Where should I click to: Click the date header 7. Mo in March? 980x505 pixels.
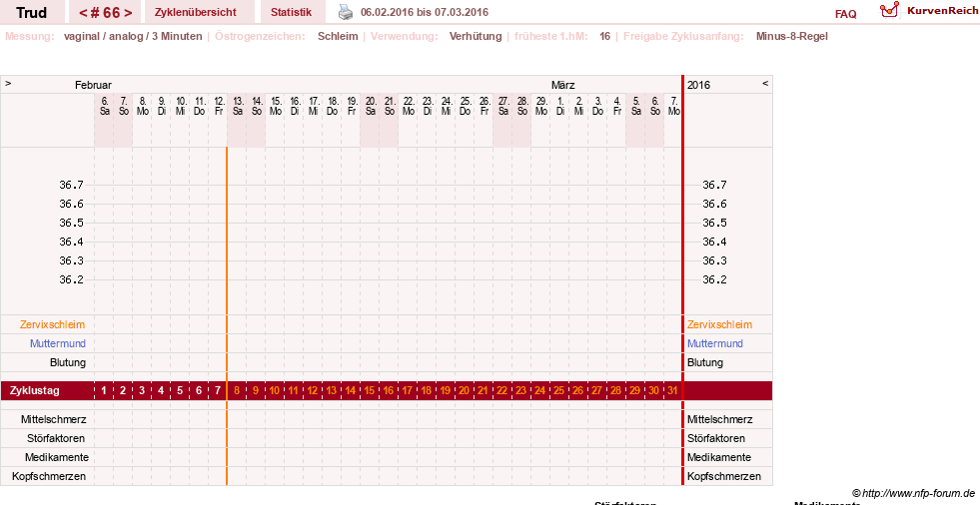(x=673, y=106)
